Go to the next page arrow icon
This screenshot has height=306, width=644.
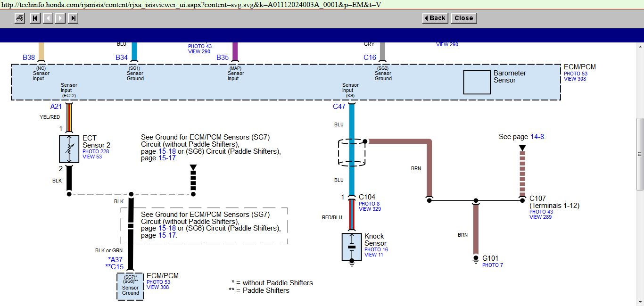60,18
